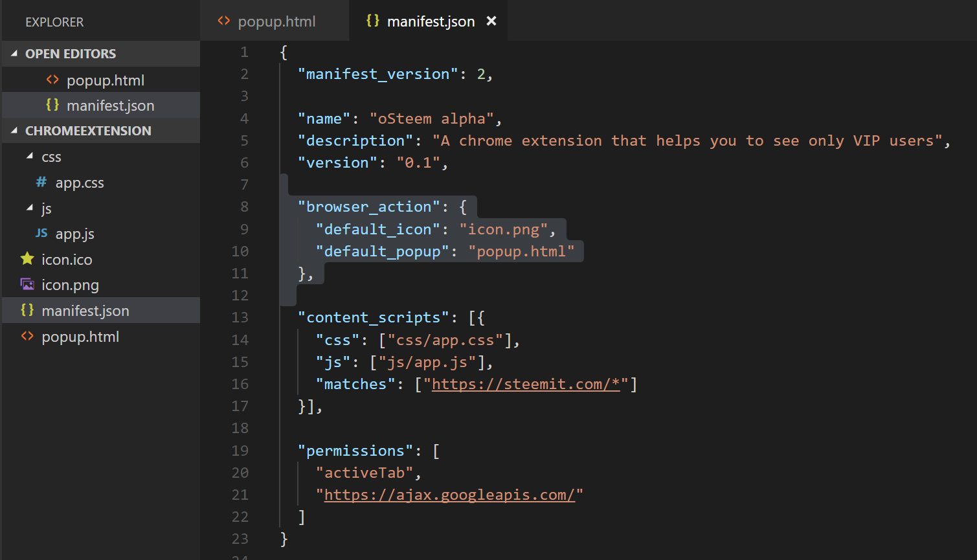Open icon.ico in the file tree
Screen dimensions: 977x560
tap(67, 260)
